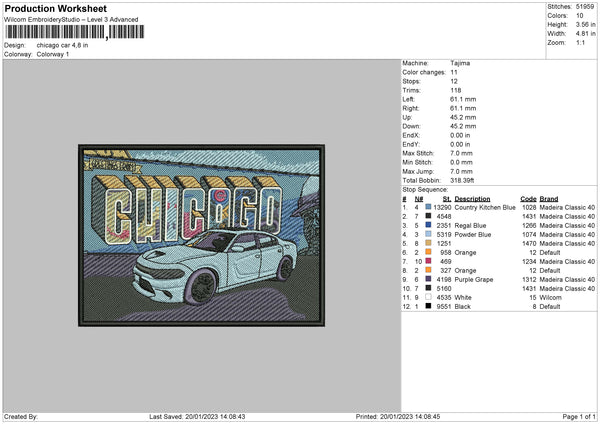Select the White color swatch in row 11

click(x=428, y=297)
